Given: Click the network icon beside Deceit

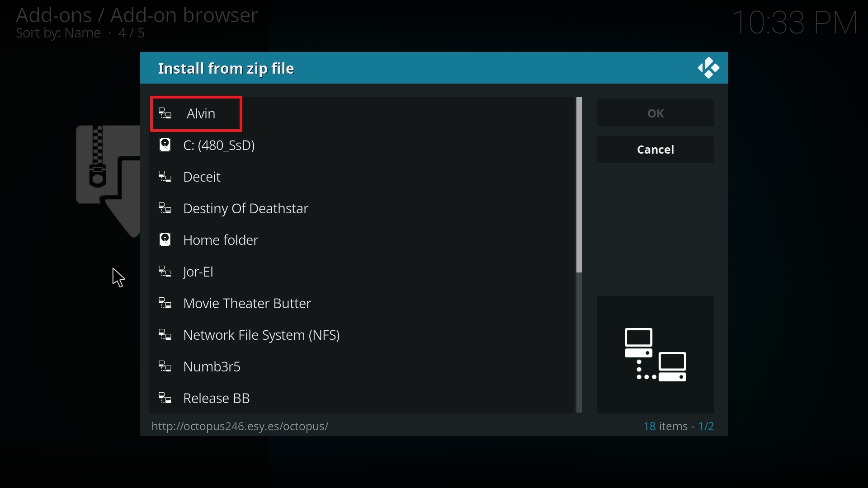Looking at the screenshot, I should click(x=165, y=177).
